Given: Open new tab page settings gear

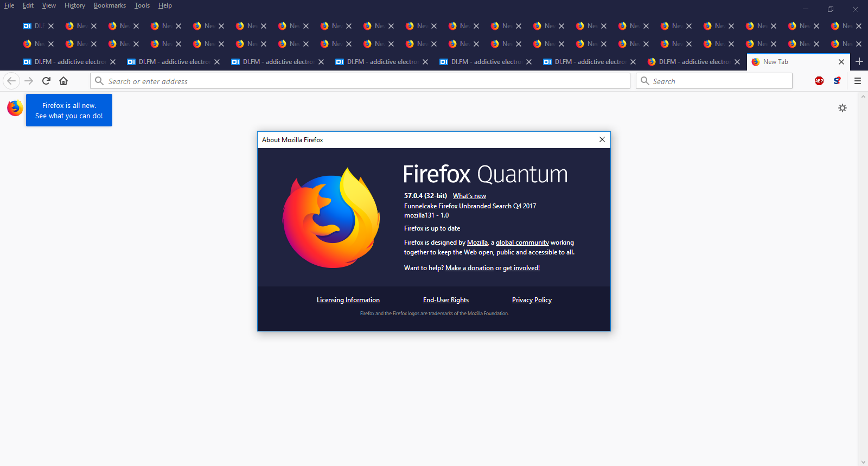Looking at the screenshot, I should coord(843,108).
